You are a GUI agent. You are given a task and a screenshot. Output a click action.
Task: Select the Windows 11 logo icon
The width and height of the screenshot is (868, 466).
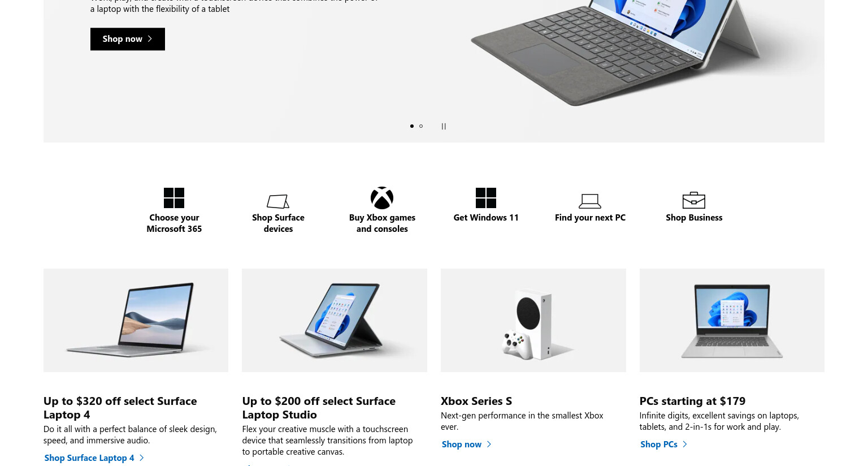click(x=486, y=198)
